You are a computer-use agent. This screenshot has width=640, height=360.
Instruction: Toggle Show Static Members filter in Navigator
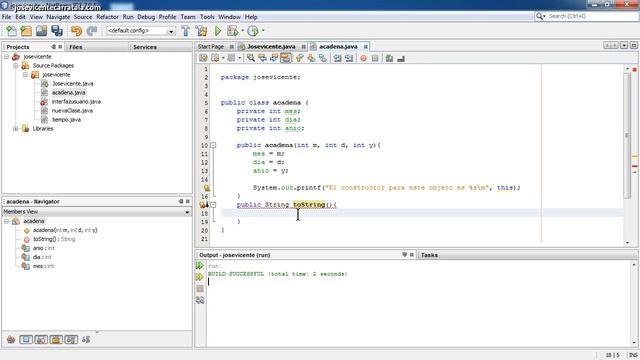(41, 340)
